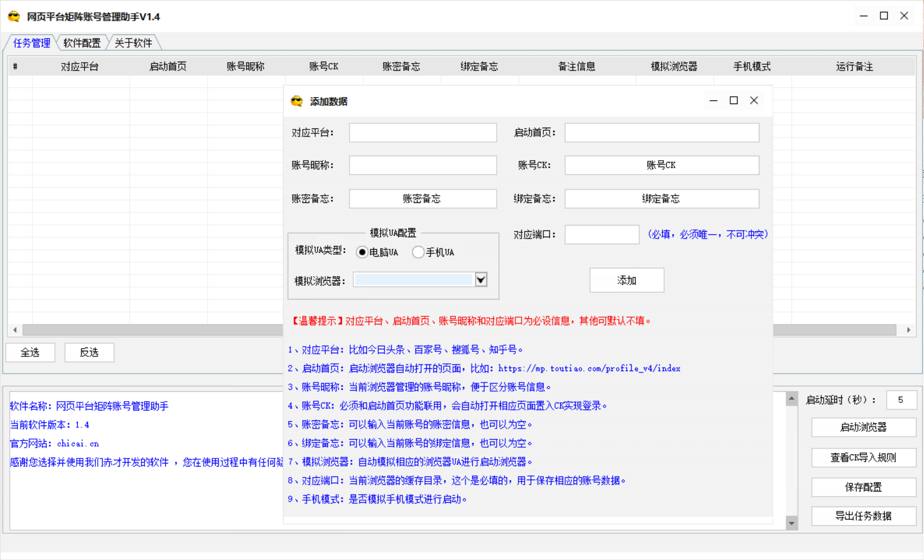Click the 备注信息 column header
The height and width of the screenshot is (560, 924).
tap(577, 67)
